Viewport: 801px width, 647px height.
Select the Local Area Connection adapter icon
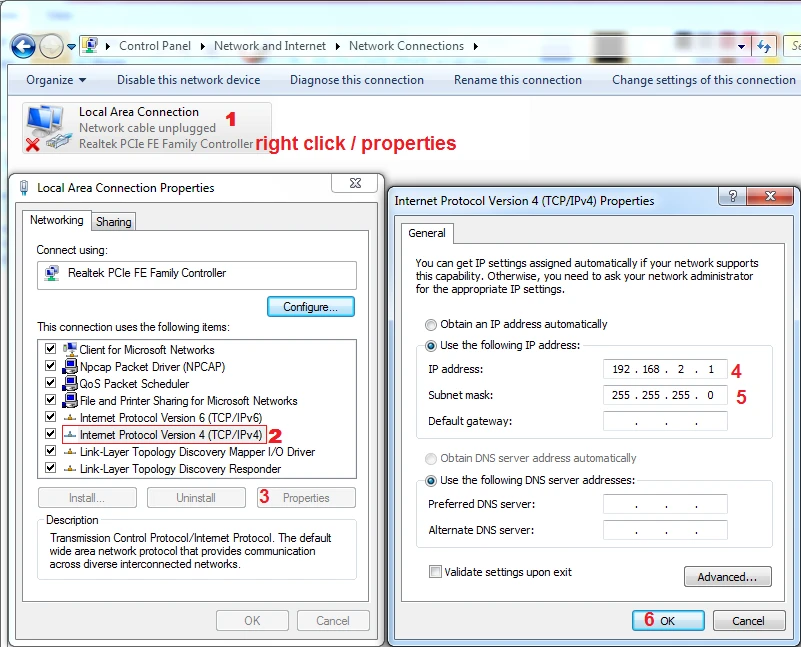coord(46,128)
